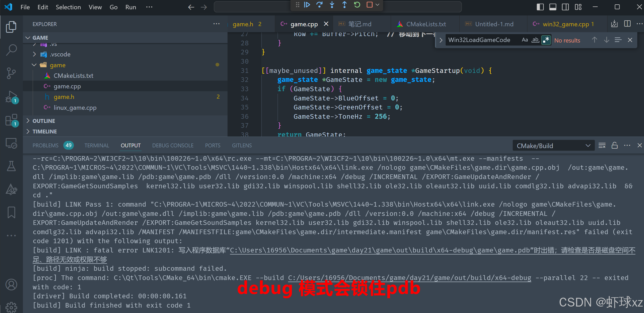
Task: Open the Explorer view in activity bar
Action: [11, 27]
